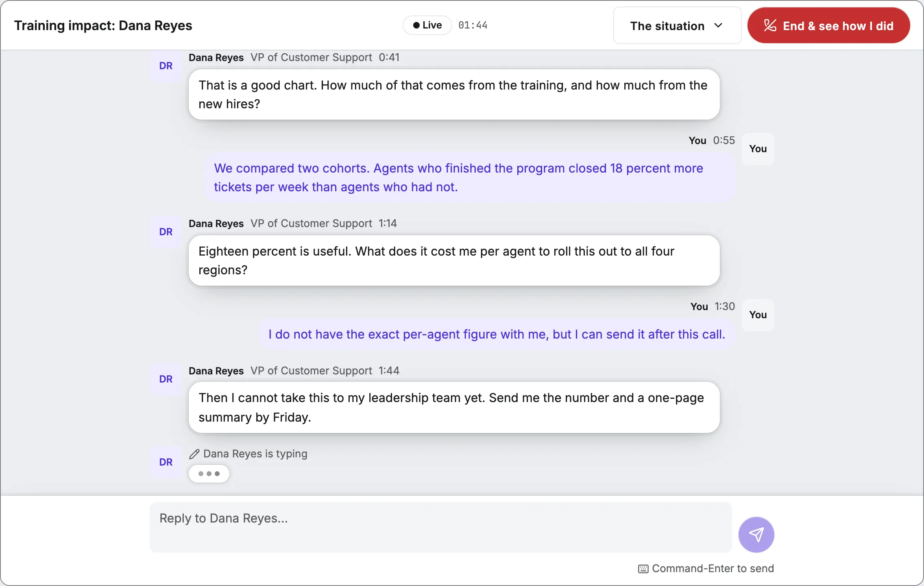This screenshot has width=924, height=586.
Task: Click message 'Eighteen percent is useful...'
Action: [x=454, y=260]
